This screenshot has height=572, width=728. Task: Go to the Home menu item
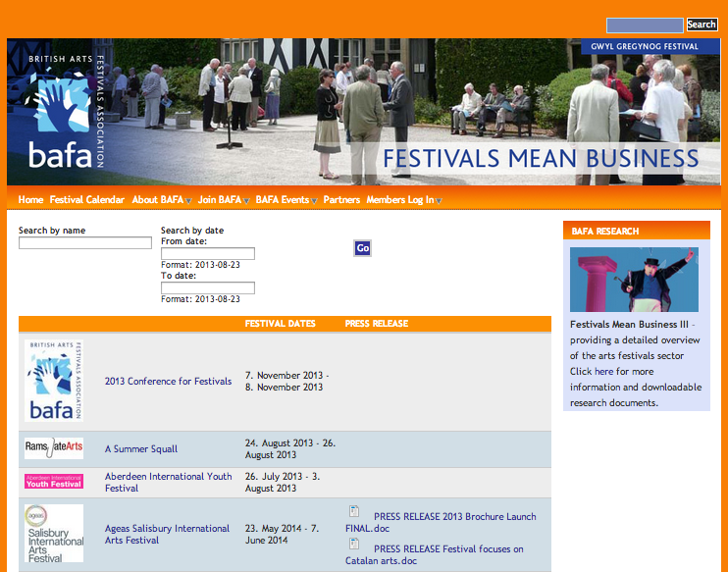30,200
